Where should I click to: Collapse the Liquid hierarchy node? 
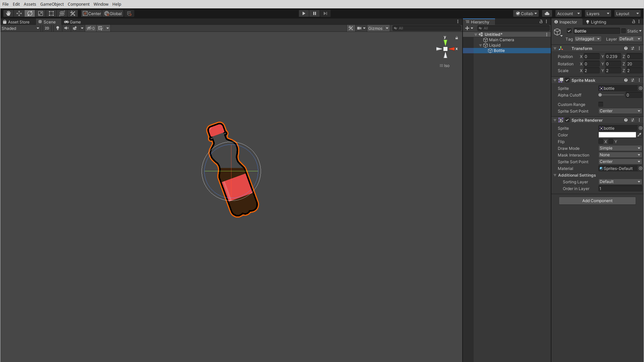[480, 45]
